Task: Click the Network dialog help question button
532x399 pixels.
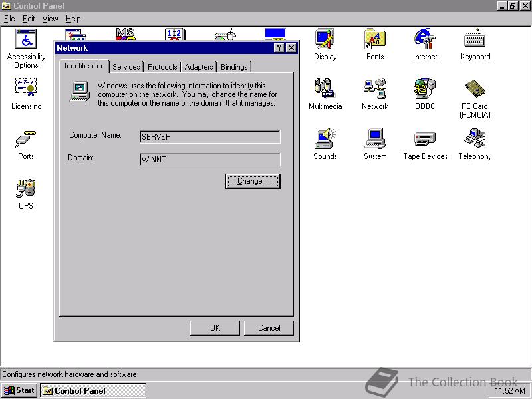Action: point(279,48)
